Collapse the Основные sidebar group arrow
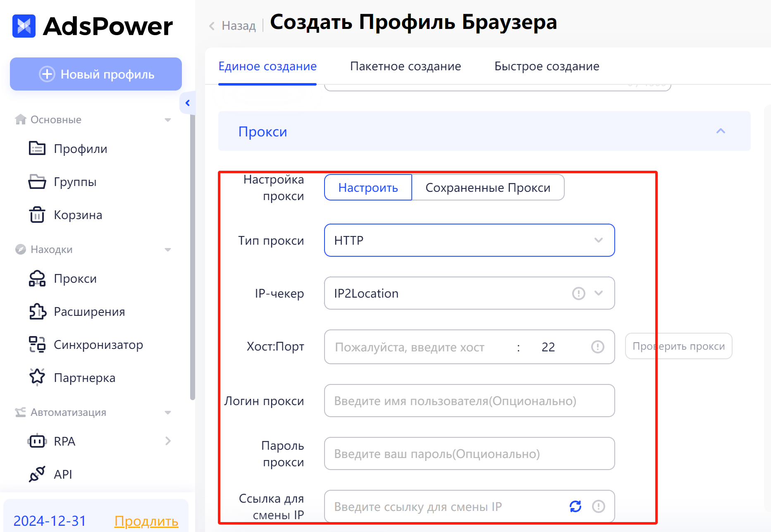Image resolution: width=771 pixels, height=532 pixels. point(168,120)
